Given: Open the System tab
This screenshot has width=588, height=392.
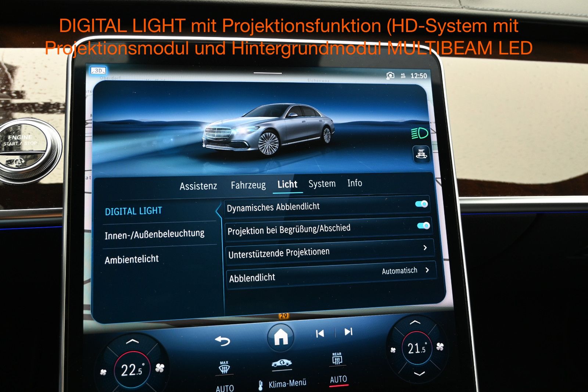Looking at the screenshot, I should point(322,183).
